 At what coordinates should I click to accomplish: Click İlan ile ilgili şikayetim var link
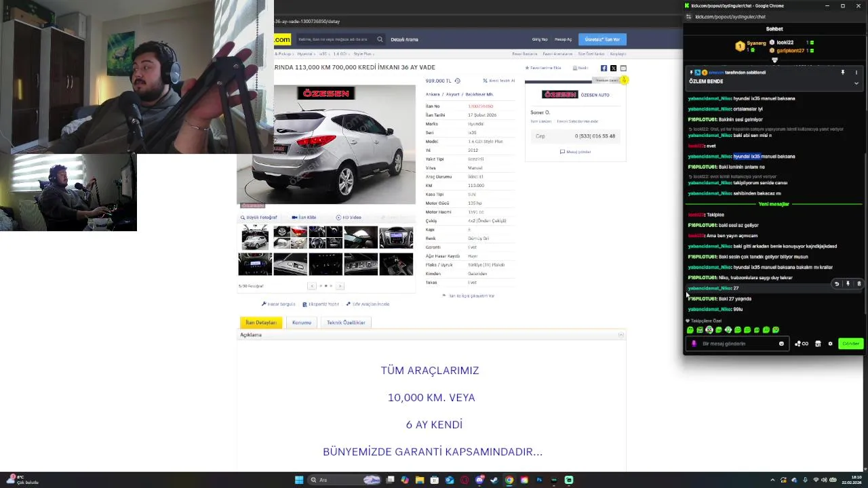(x=469, y=296)
